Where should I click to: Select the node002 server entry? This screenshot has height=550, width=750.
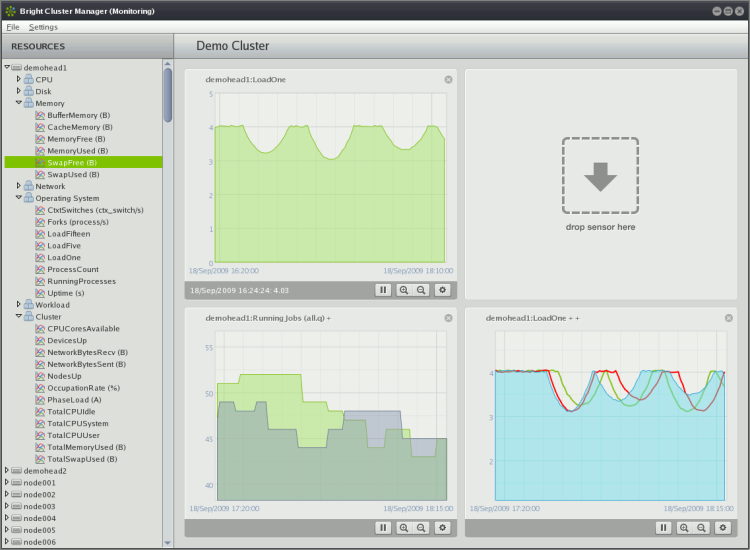click(x=39, y=495)
